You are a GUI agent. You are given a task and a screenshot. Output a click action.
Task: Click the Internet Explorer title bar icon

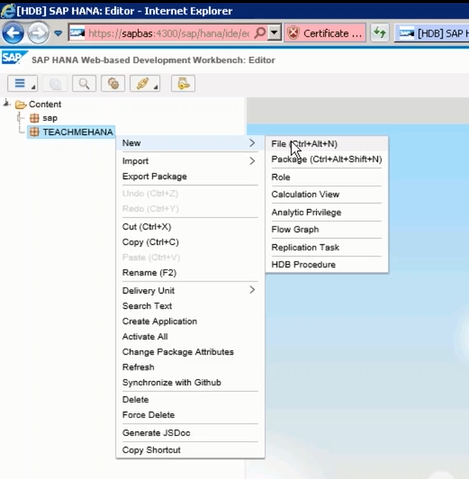pyautogui.click(x=7, y=10)
